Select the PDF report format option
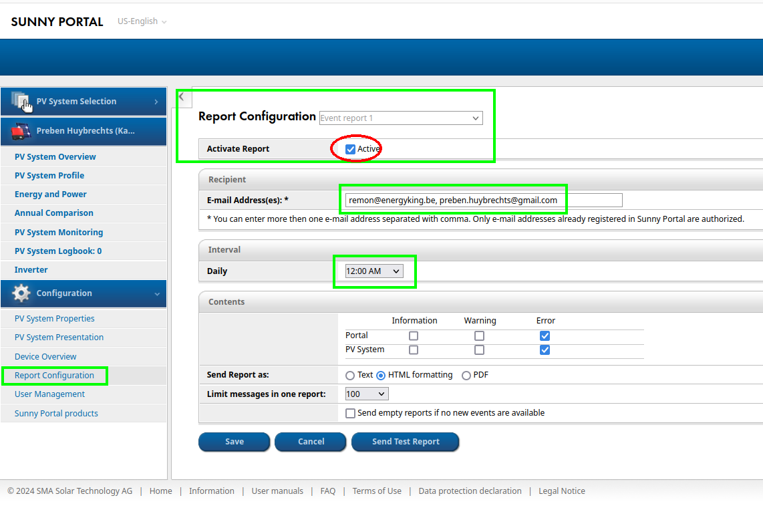 [x=466, y=376]
